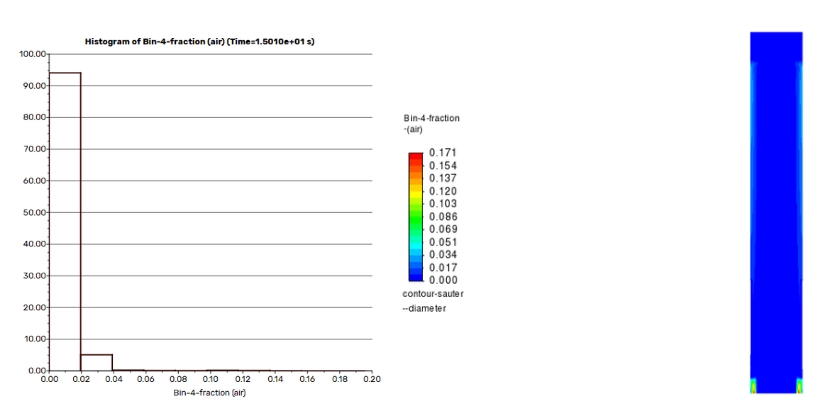Click legend value 0.000
827x418 pixels.
443,280
